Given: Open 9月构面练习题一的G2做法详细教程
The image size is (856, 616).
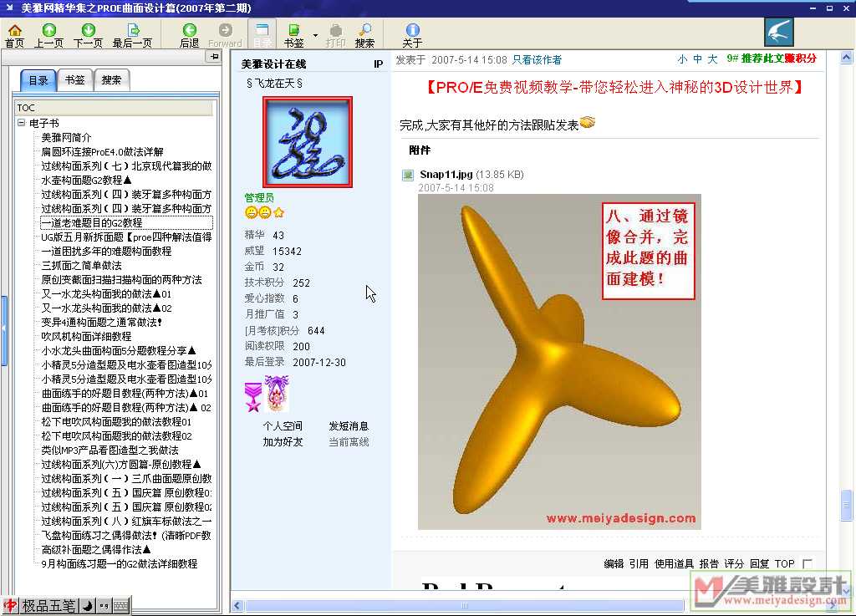Looking at the screenshot, I should 119,563.
